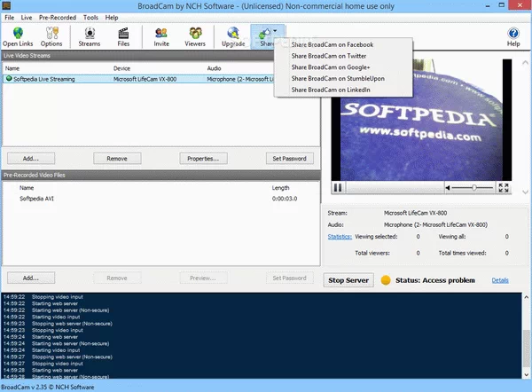Click Set Password for live streams

pos(289,159)
